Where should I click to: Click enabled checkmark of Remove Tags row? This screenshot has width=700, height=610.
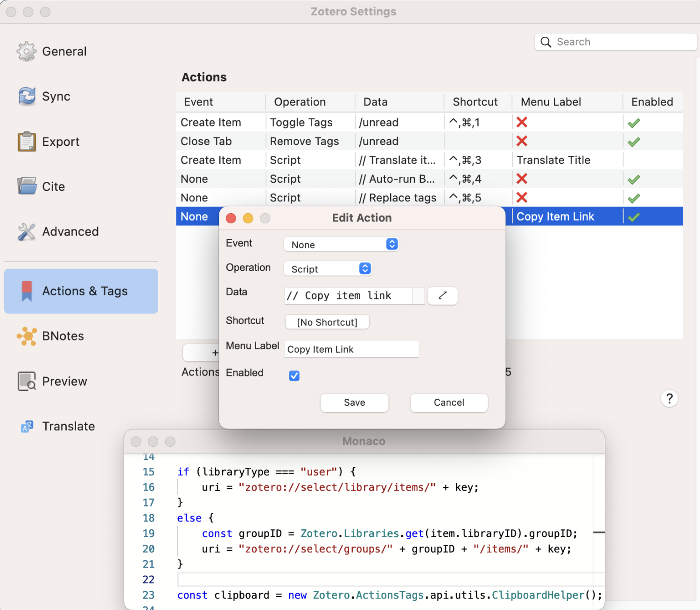(x=634, y=142)
